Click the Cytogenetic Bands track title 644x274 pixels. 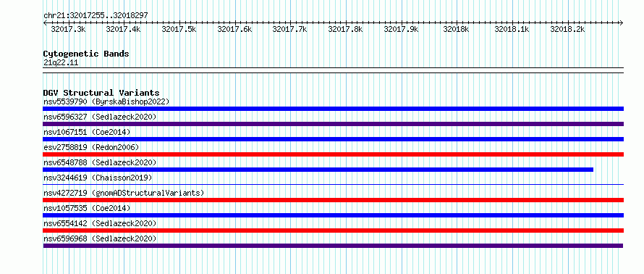pyautogui.click(x=86, y=54)
